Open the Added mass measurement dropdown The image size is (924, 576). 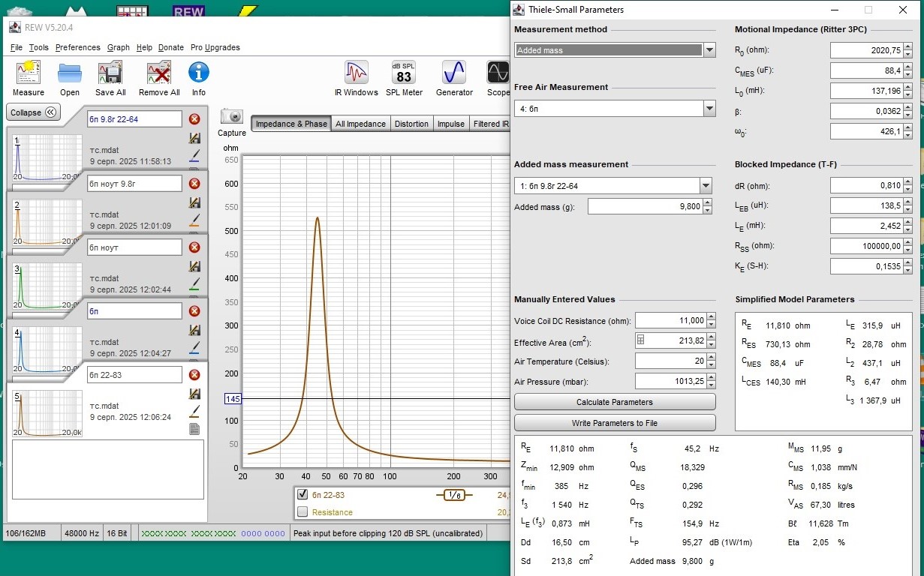(705, 186)
